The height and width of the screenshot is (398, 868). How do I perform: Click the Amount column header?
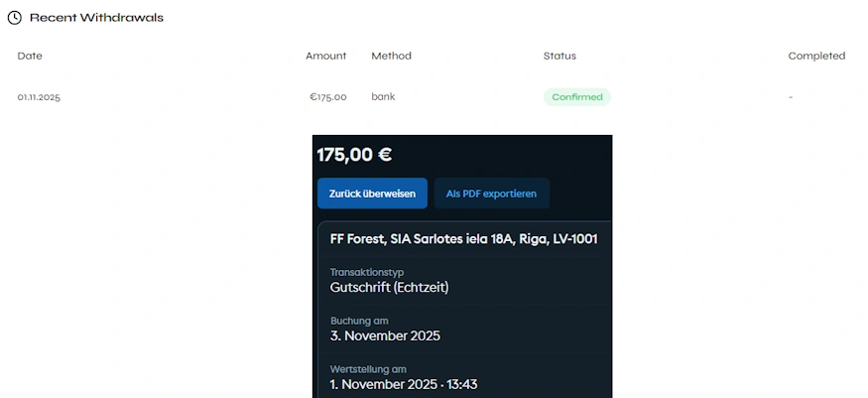pos(325,56)
